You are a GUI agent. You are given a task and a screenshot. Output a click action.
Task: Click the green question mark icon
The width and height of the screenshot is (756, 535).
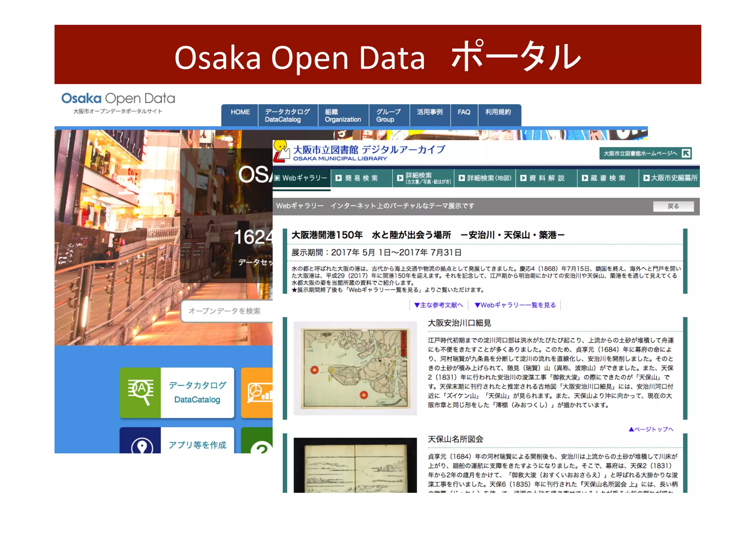click(257, 440)
